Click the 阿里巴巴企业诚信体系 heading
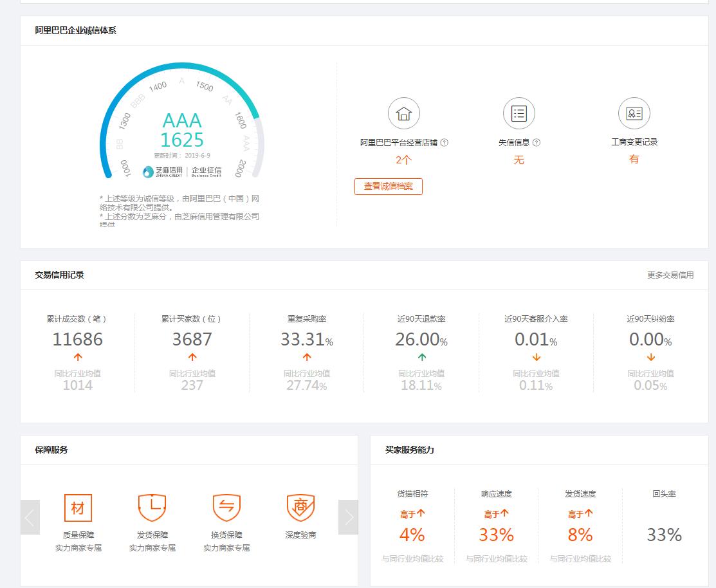This screenshot has height=588, width=716. 76,31
